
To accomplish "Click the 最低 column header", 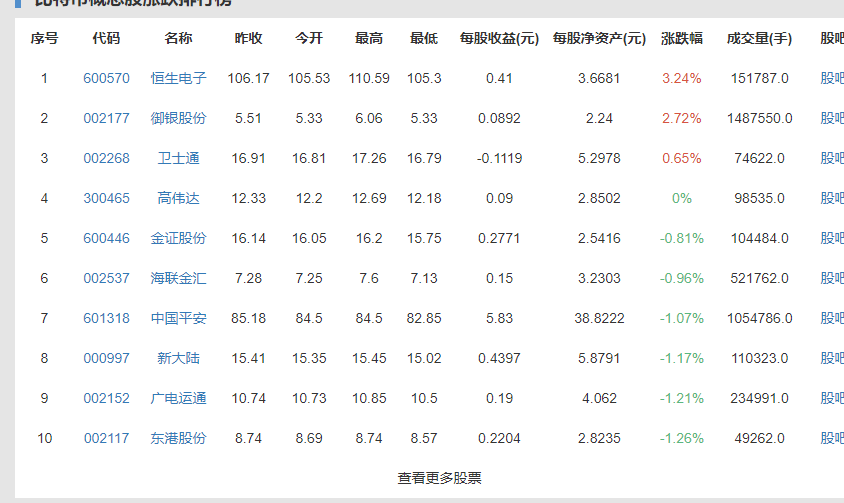I will (x=424, y=39).
